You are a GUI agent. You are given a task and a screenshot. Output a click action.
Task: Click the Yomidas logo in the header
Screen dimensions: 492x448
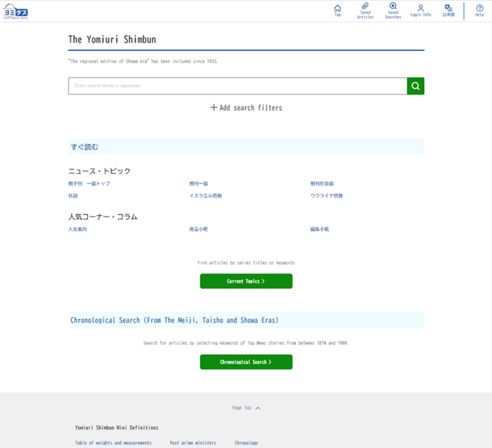(16, 11)
